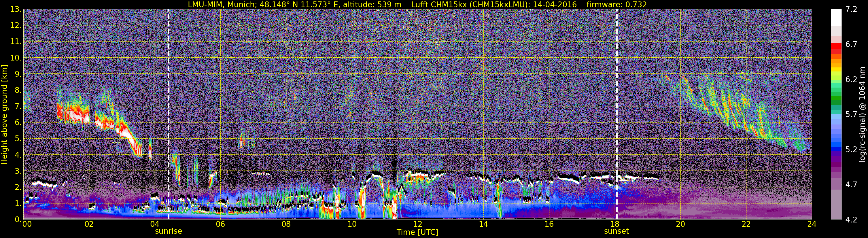Click height axis tick label '7.'
This screenshot has width=868, height=238.
[x=18, y=107]
